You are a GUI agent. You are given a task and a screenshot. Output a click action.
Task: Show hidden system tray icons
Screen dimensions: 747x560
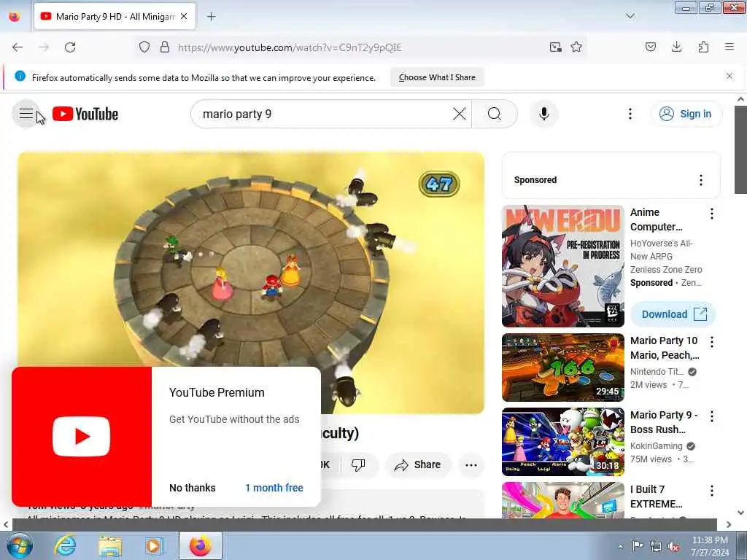[620, 546]
